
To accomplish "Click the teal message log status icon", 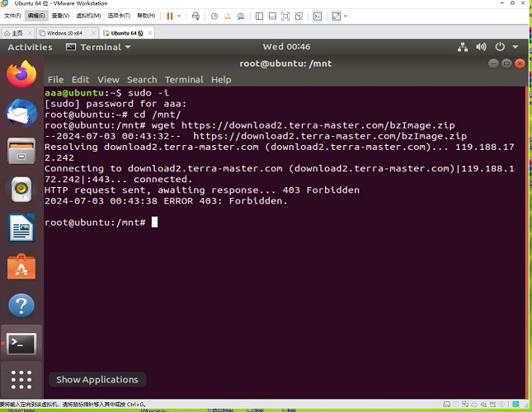I will click(516, 405).
